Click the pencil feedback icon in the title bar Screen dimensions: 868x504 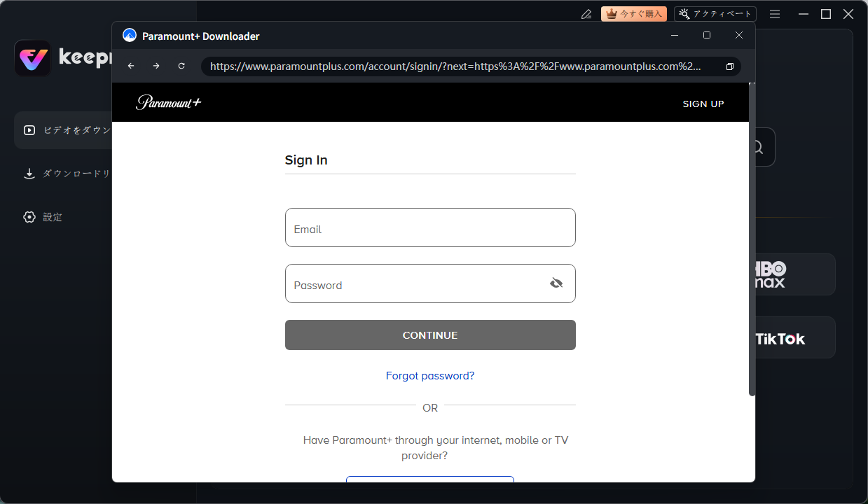(x=586, y=14)
